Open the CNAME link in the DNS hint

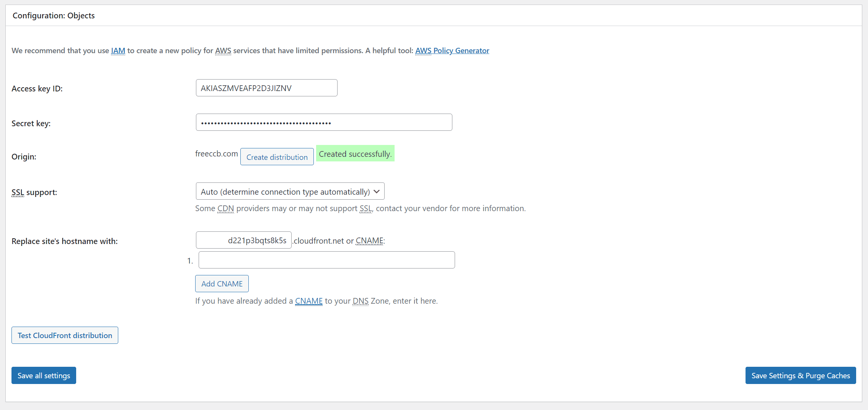(308, 301)
